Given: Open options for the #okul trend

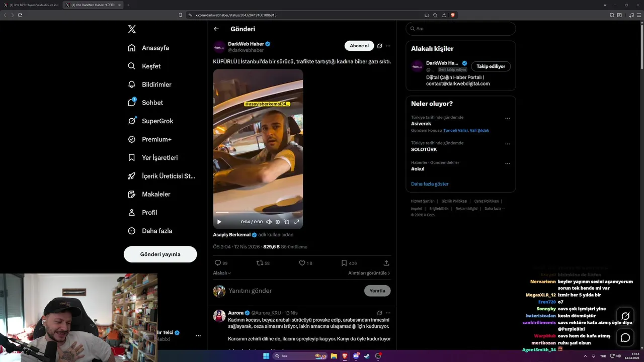Looking at the screenshot, I should coord(507,164).
